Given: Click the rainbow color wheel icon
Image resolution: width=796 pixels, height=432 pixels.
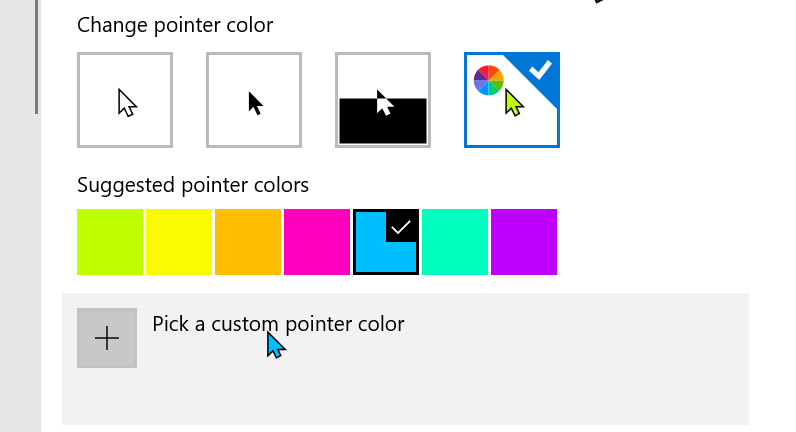Looking at the screenshot, I should pos(488,80).
